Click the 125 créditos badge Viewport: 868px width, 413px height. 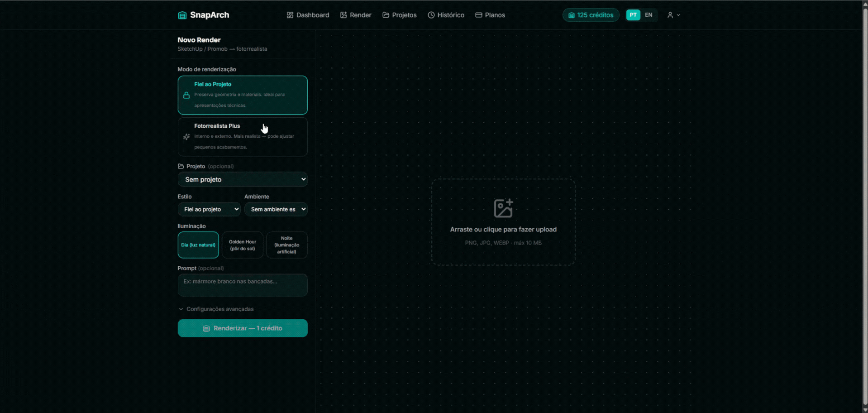[x=591, y=15]
